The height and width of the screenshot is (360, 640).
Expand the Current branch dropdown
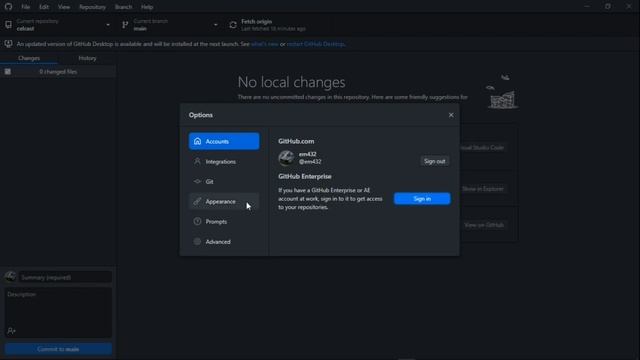point(170,25)
